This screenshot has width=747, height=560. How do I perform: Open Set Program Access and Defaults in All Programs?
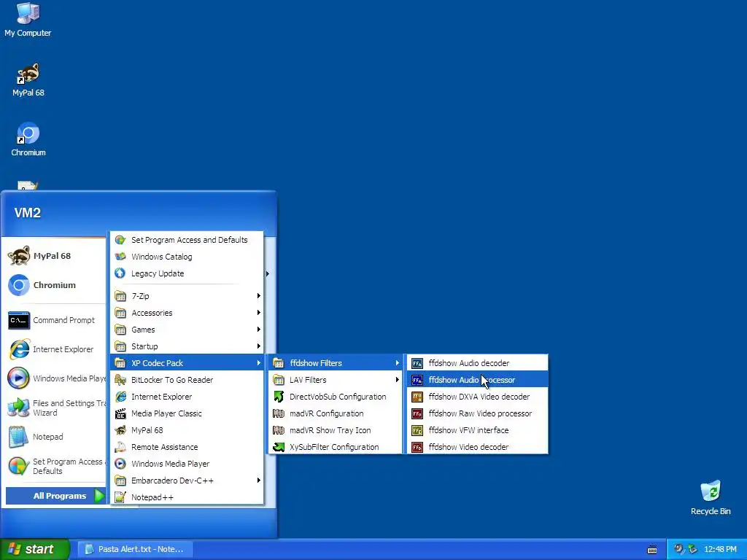(187, 239)
